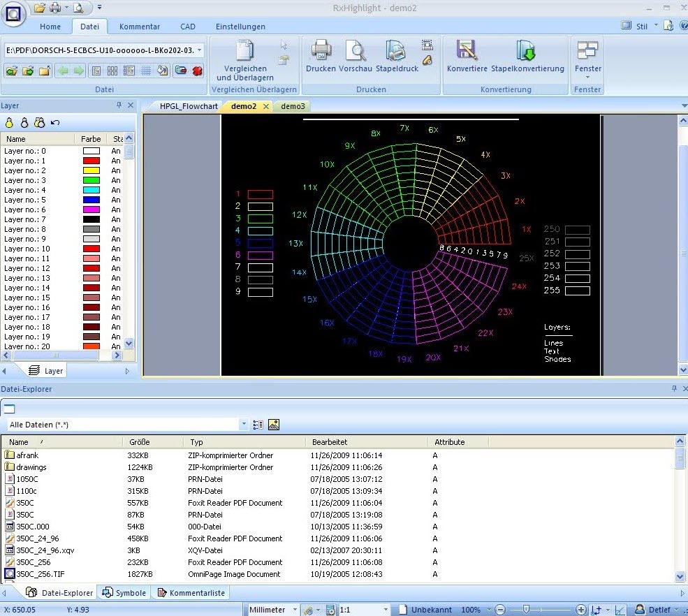Click the zoom in plus button
Image resolution: width=688 pixels, height=616 pixels.
(x=581, y=610)
